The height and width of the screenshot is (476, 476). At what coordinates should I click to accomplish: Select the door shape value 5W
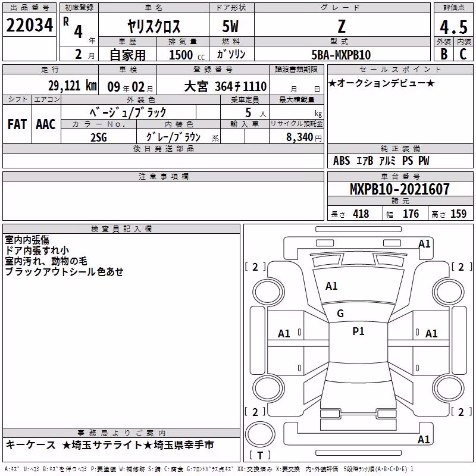(x=231, y=26)
